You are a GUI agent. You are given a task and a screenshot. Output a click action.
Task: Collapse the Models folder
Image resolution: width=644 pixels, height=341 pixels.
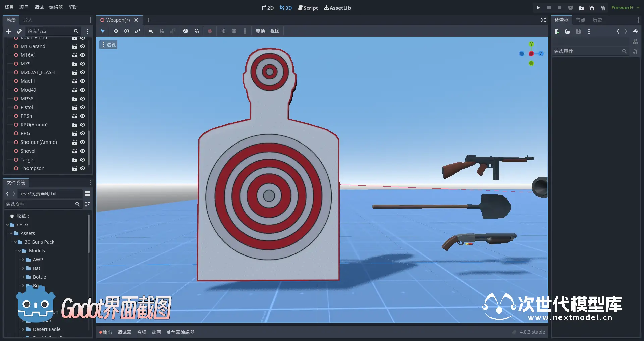19,251
